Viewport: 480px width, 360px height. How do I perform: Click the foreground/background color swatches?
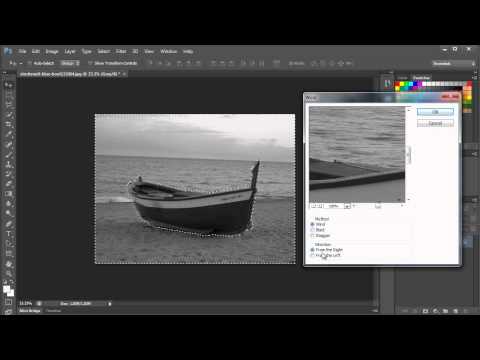tap(9, 291)
